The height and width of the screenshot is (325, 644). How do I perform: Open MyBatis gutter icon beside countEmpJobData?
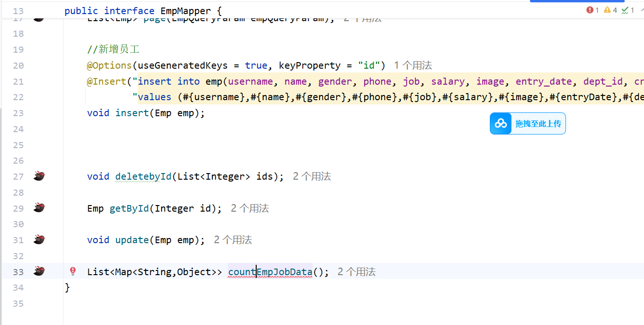(x=39, y=271)
